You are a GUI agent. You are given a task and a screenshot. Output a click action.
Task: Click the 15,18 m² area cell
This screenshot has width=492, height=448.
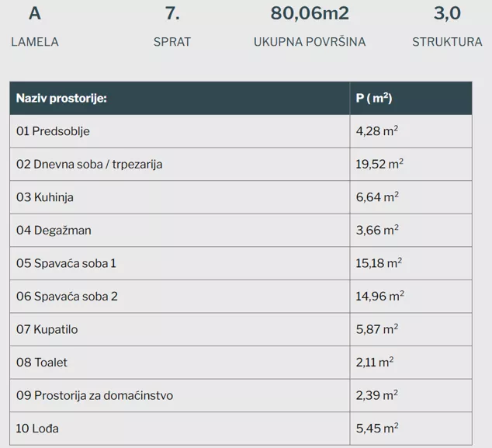click(x=379, y=263)
